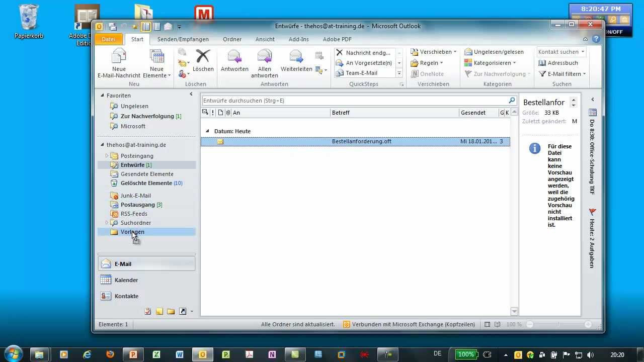The width and height of the screenshot is (644, 362).
Task: Switch to the Kontakte view
Action: pyautogui.click(x=146, y=296)
